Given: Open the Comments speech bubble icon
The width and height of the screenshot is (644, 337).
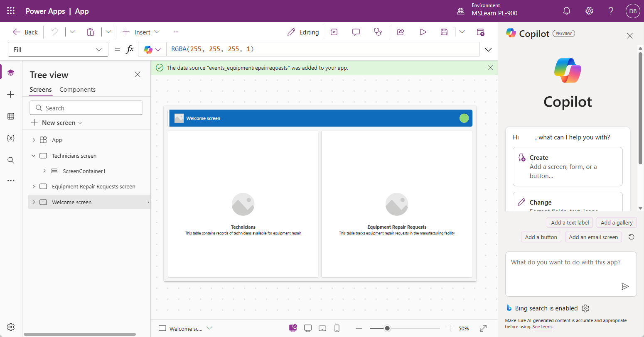Looking at the screenshot, I should pos(356,32).
